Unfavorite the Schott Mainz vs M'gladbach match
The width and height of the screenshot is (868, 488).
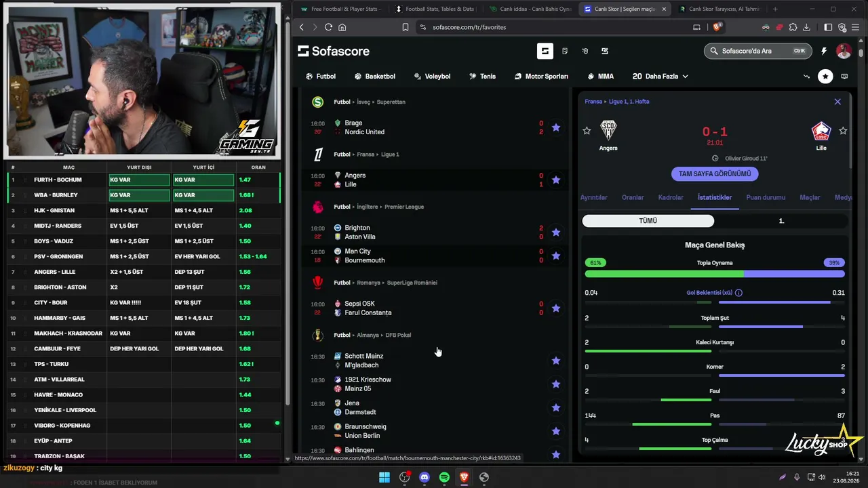[x=556, y=361]
